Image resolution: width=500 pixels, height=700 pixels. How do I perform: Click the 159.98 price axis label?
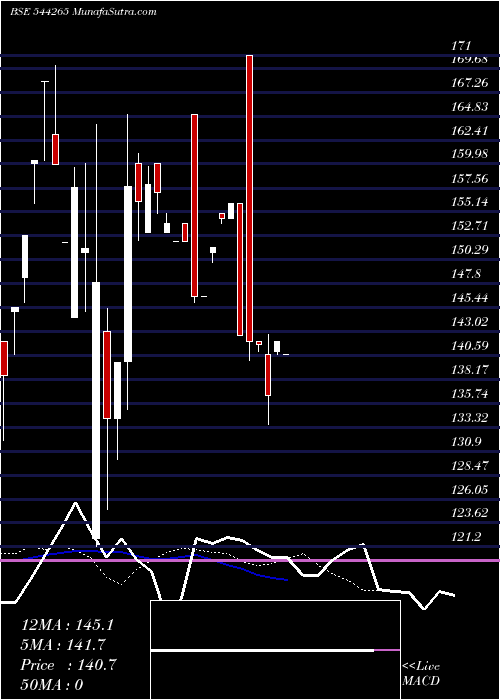coord(469,154)
